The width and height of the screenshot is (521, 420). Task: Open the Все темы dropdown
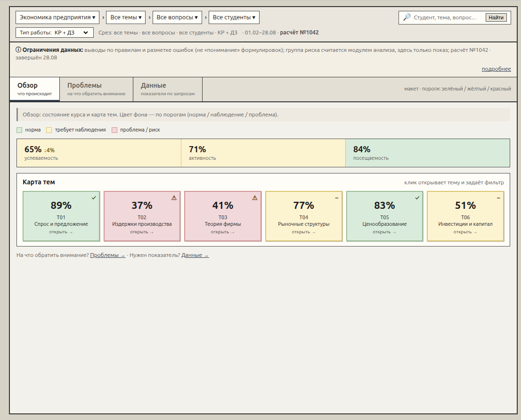click(126, 17)
